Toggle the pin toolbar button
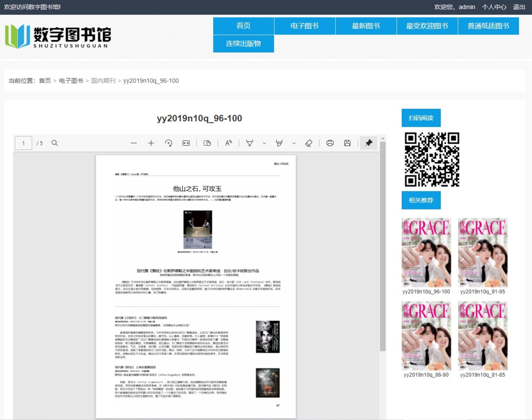 pyautogui.click(x=369, y=143)
